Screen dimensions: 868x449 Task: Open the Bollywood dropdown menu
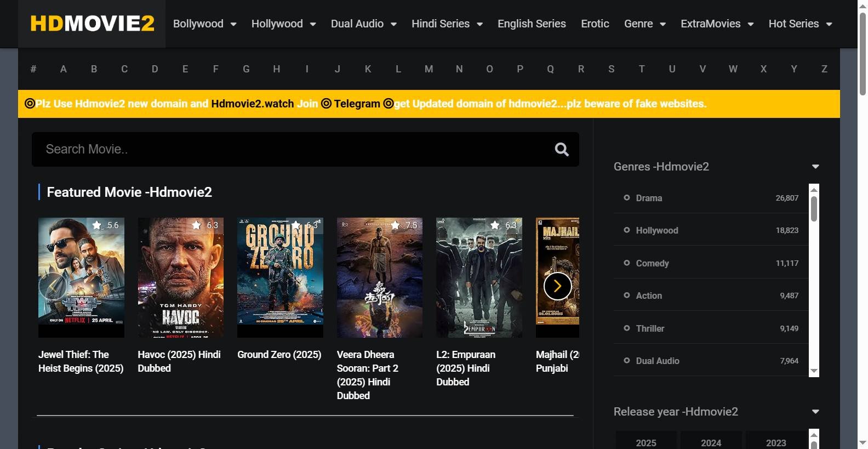(x=205, y=24)
